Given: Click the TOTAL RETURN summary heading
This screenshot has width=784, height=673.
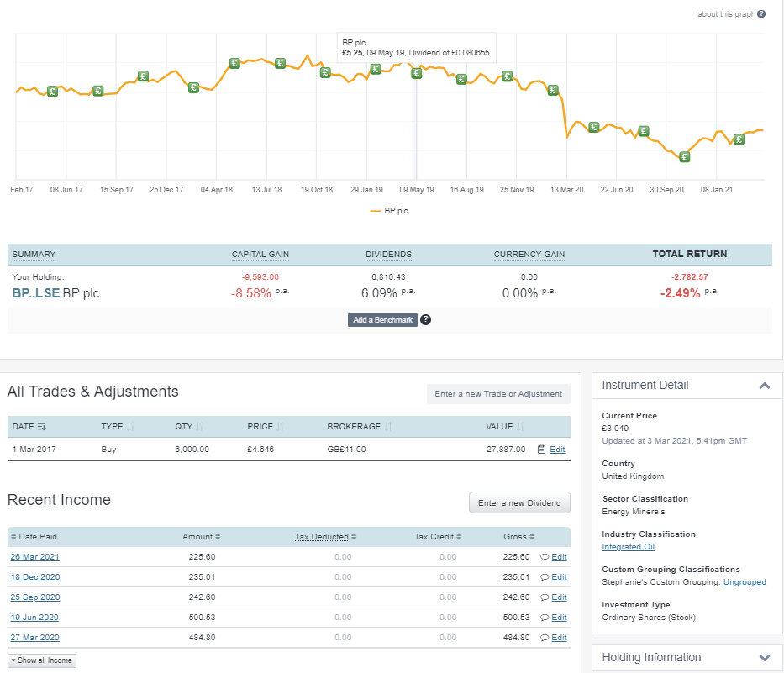Looking at the screenshot, I should pos(690,254).
